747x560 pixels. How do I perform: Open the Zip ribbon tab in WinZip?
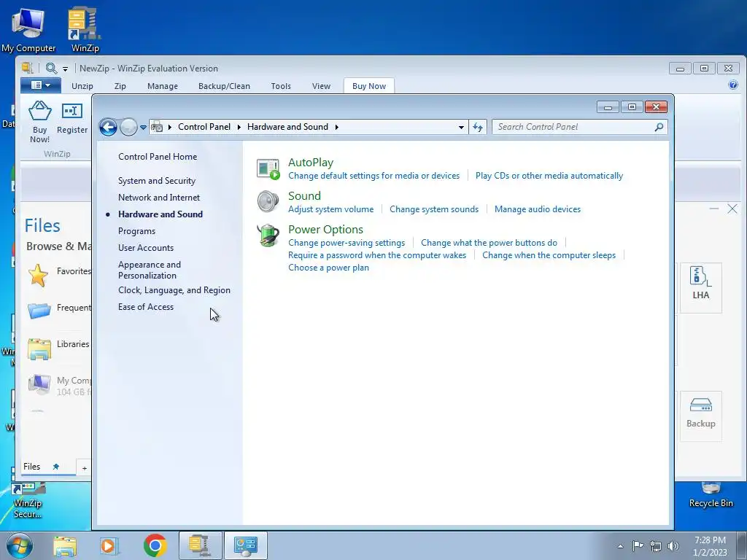coord(120,86)
